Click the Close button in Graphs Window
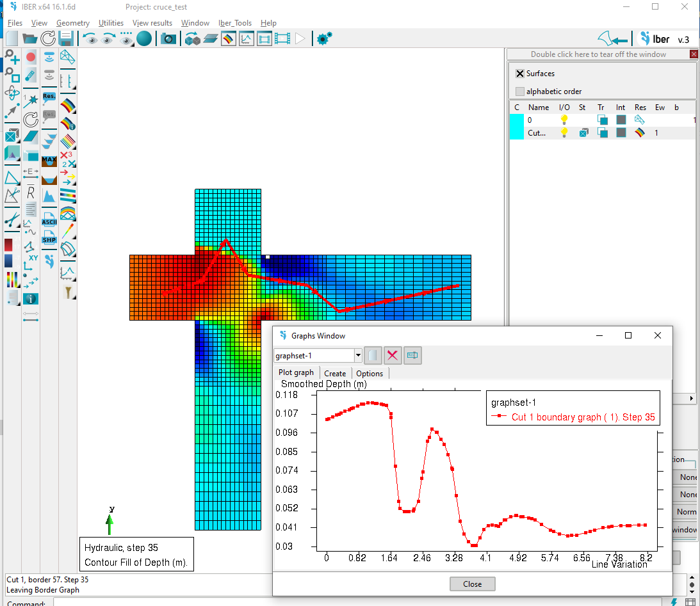Viewport: 700px width, 606px height. coord(472,584)
